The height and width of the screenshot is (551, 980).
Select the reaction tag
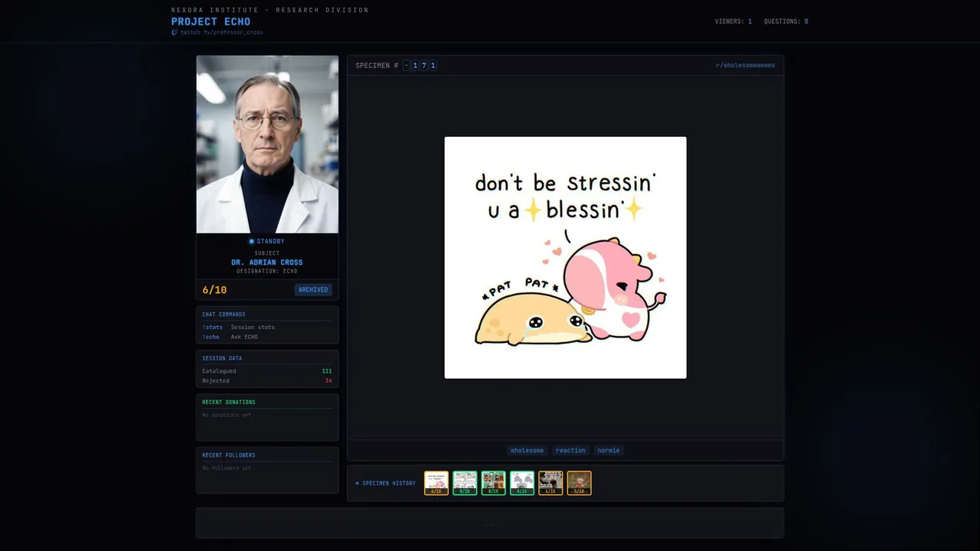coord(570,450)
